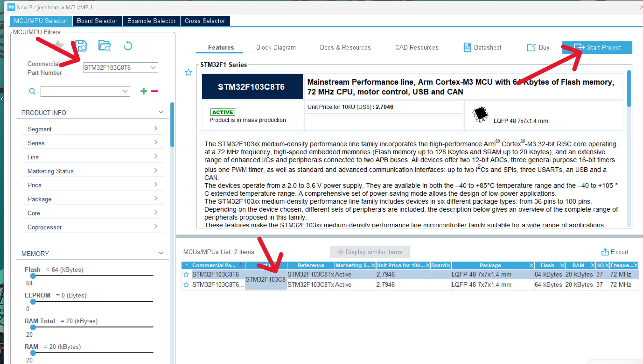
Task: Remove the Frequency column using its X
Action: 636,265
